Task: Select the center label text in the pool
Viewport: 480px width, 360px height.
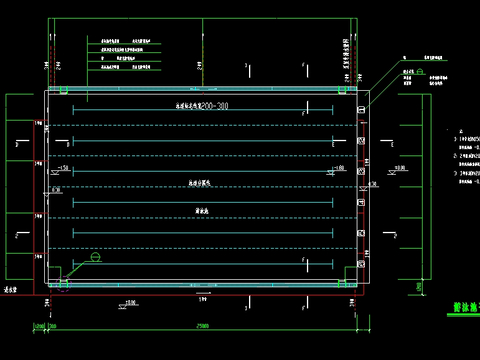Action: click(200, 183)
